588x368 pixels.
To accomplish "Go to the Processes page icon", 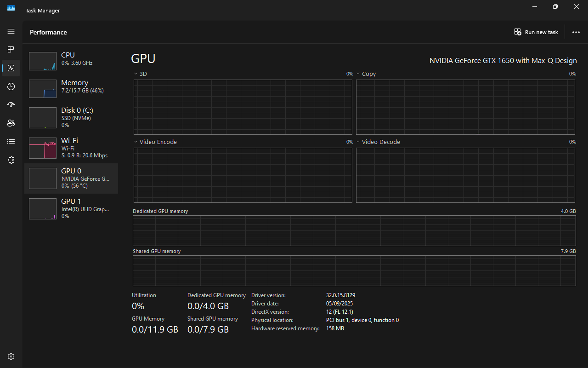I will coord(11,50).
